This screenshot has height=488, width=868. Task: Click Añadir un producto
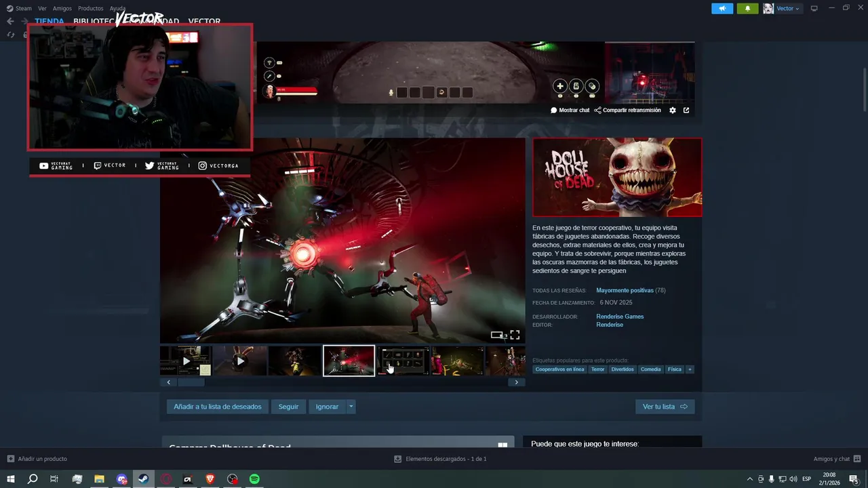37,459
